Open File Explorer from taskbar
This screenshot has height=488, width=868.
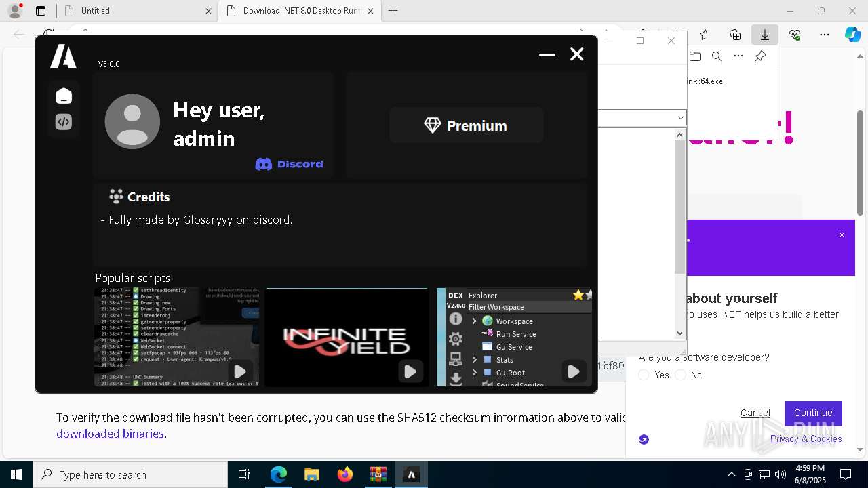pos(311,474)
